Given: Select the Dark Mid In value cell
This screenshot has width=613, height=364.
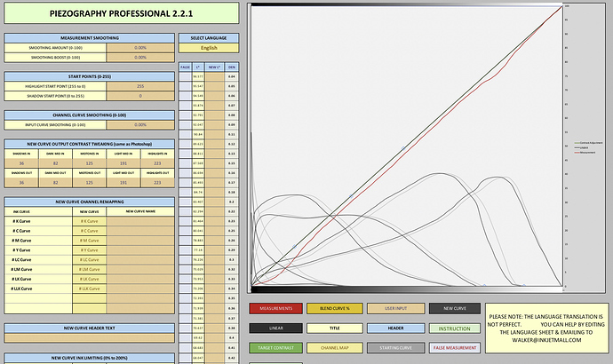Looking at the screenshot, I should click(x=55, y=163).
